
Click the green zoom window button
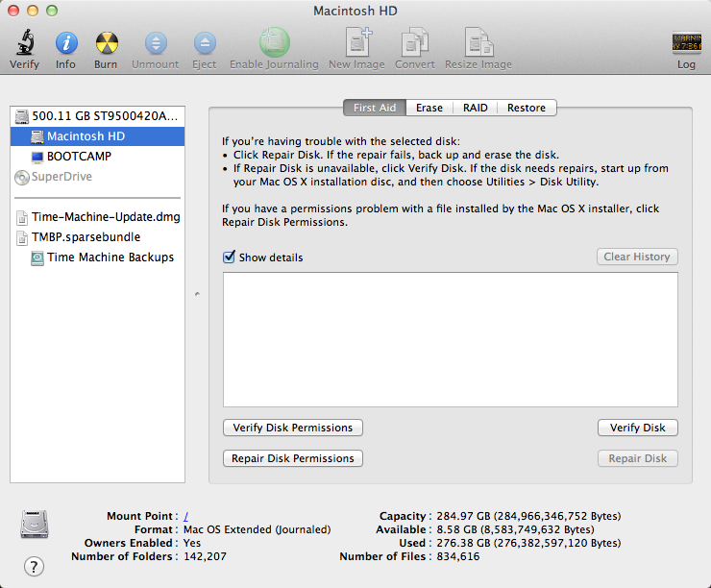coord(52,10)
